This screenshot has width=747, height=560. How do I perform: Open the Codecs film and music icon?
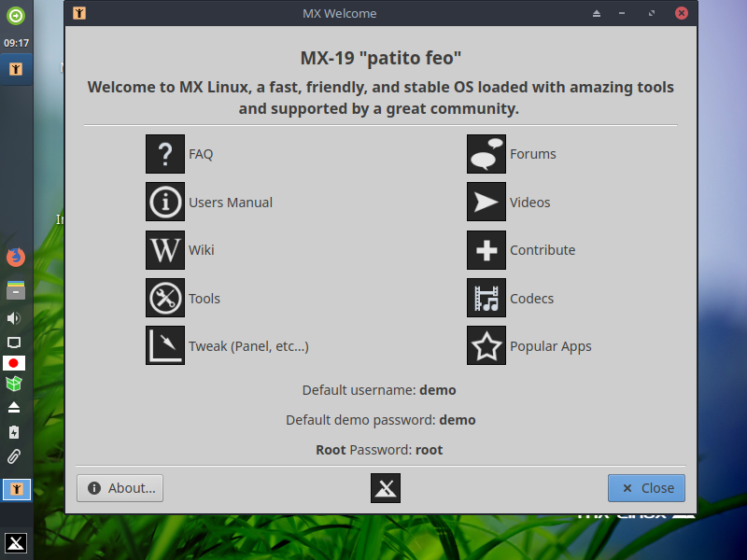coord(486,298)
